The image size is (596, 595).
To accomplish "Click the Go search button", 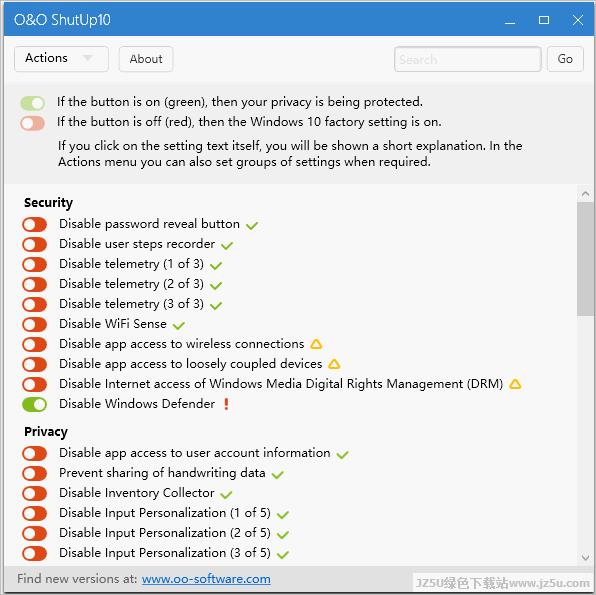I will (x=565, y=59).
